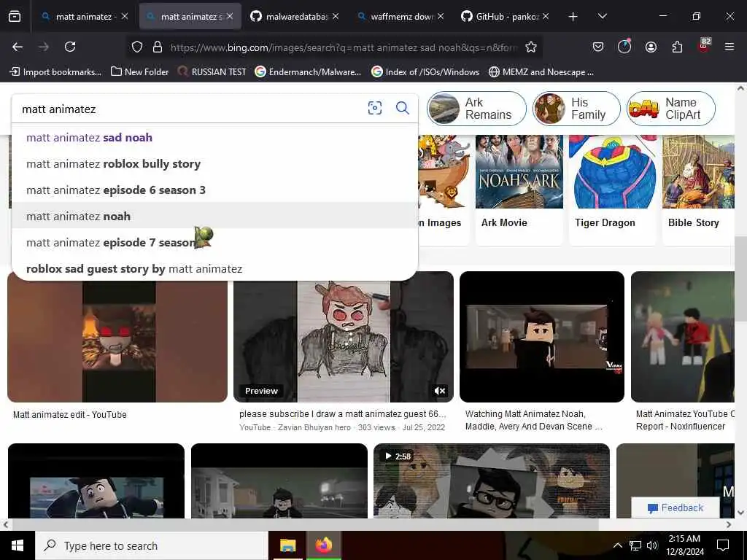The width and height of the screenshot is (747, 560).
Task: Open File Explorer from taskbar
Action: pyautogui.click(x=287, y=545)
